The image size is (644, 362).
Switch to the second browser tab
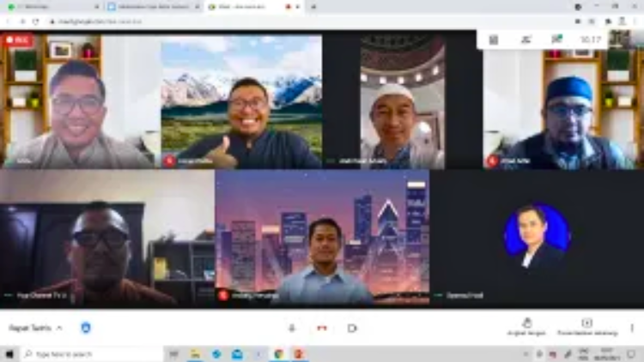pyautogui.click(x=153, y=7)
